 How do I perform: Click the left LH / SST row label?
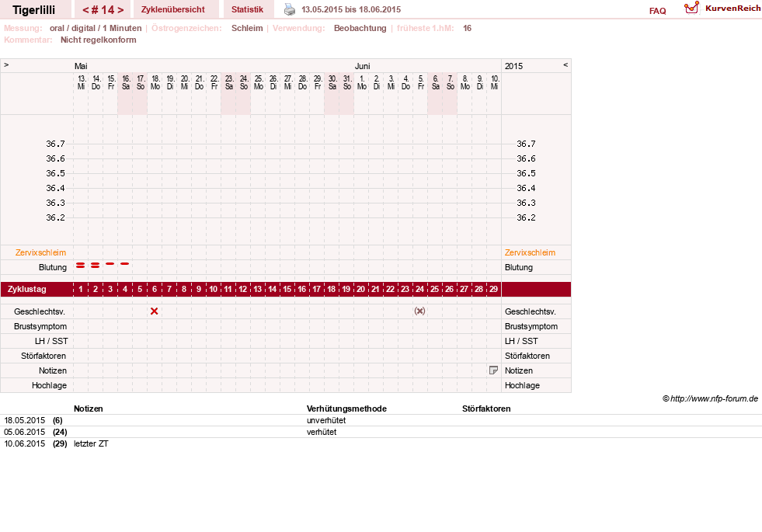coord(51,341)
